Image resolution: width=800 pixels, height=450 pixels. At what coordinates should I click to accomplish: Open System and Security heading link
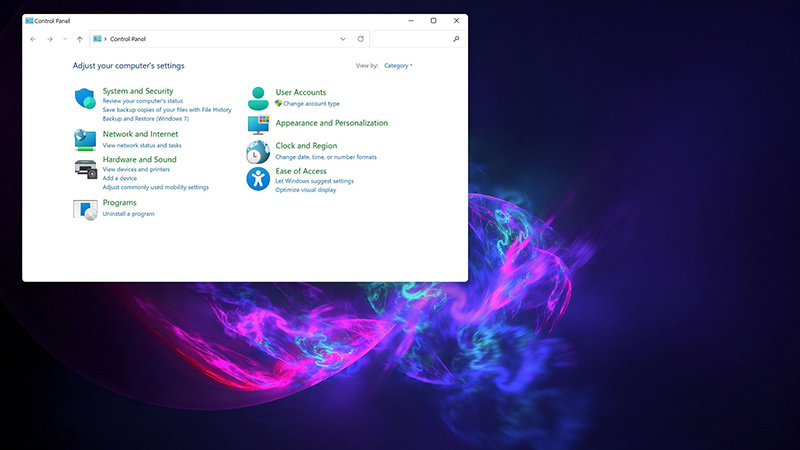pos(138,91)
